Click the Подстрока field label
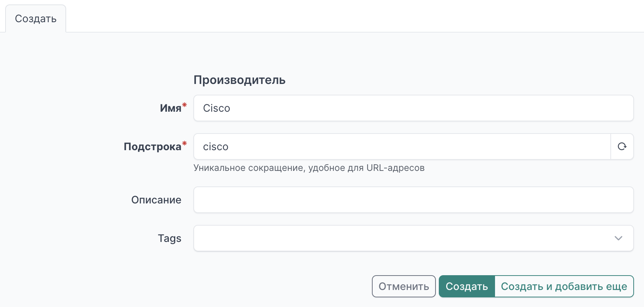The image size is (644, 307). click(152, 146)
